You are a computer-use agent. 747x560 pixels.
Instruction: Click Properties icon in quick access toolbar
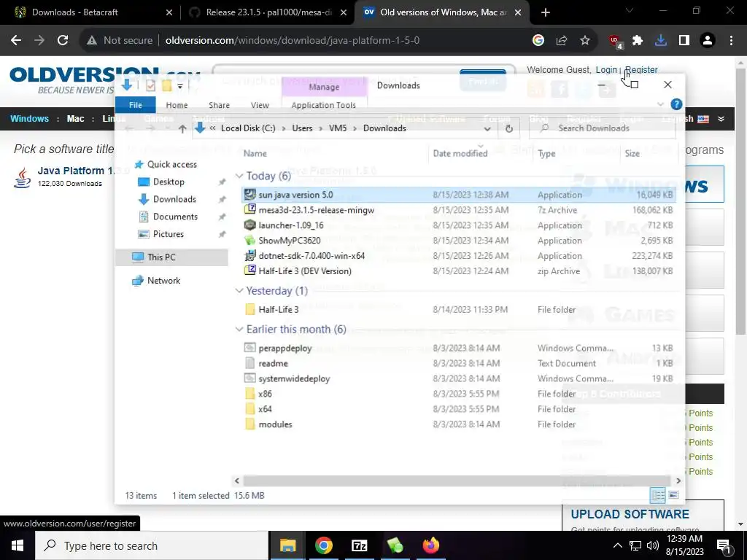[150, 86]
